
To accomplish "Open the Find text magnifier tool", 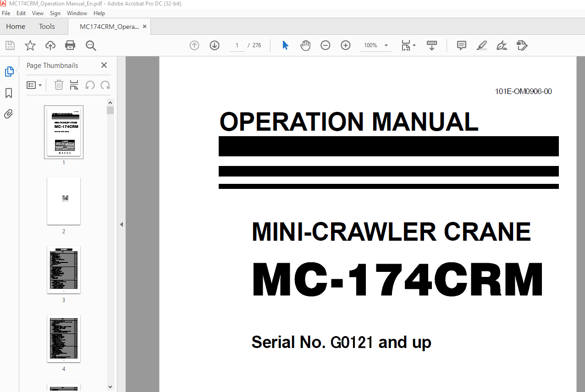I will pyautogui.click(x=91, y=45).
